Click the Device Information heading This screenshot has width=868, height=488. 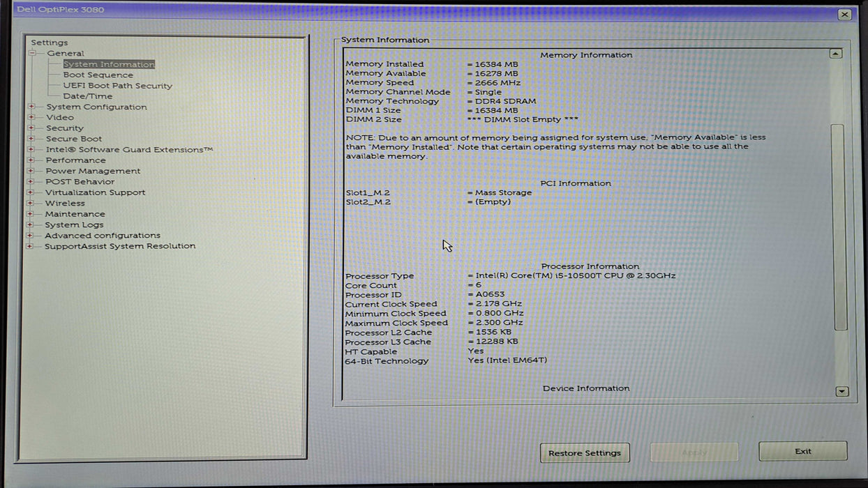click(x=586, y=388)
